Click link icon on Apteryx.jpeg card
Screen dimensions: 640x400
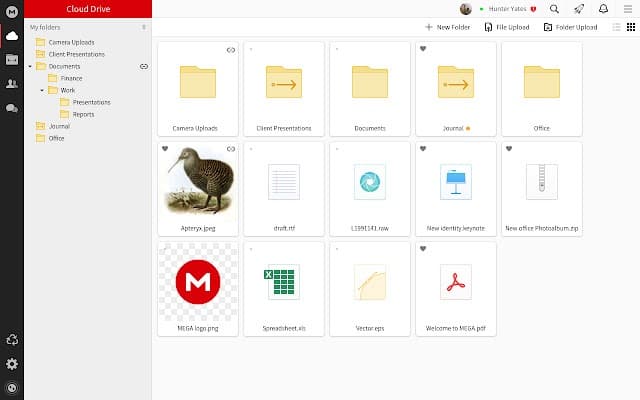231,149
